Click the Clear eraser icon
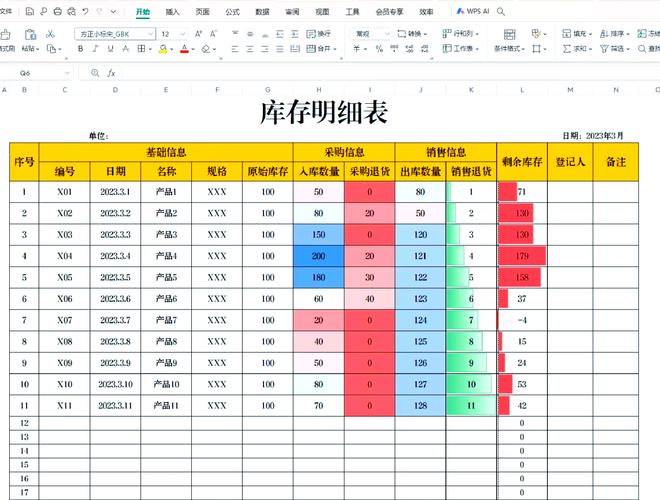 tap(205, 49)
